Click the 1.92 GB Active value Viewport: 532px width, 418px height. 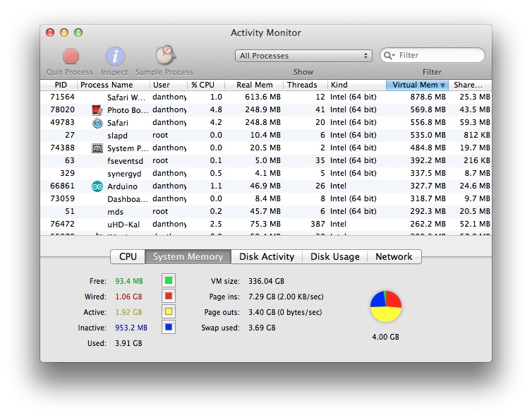(x=128, y=312)
